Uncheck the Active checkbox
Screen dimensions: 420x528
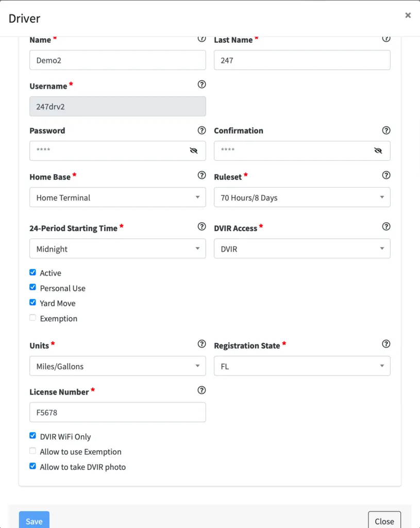coord(33,272)
